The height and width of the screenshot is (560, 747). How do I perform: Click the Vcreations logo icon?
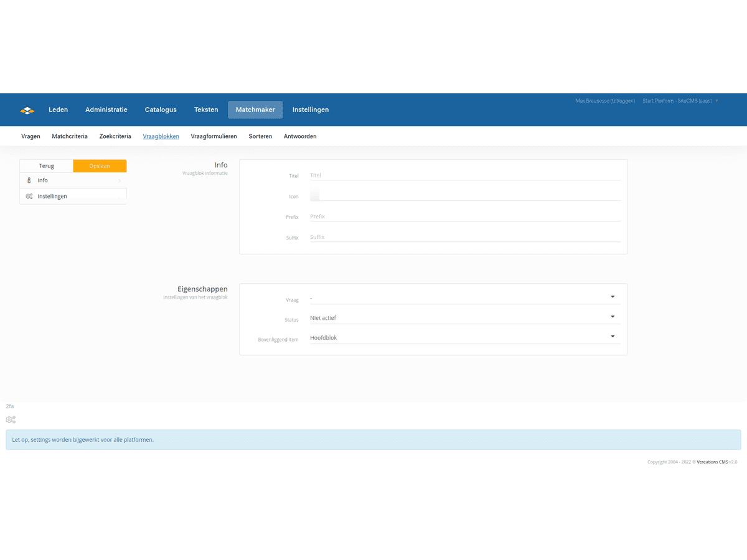tap(27, 110)
